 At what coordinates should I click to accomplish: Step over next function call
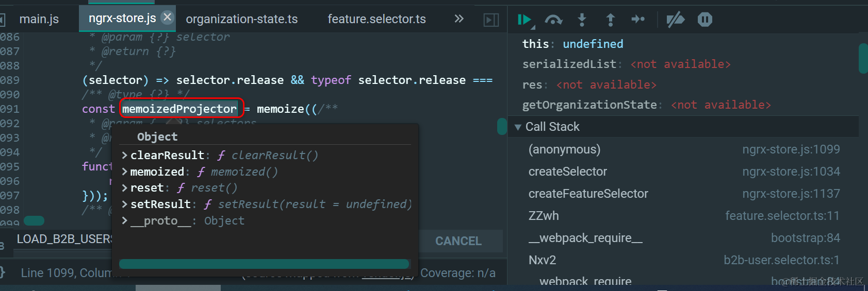click(x=553, y=20)
